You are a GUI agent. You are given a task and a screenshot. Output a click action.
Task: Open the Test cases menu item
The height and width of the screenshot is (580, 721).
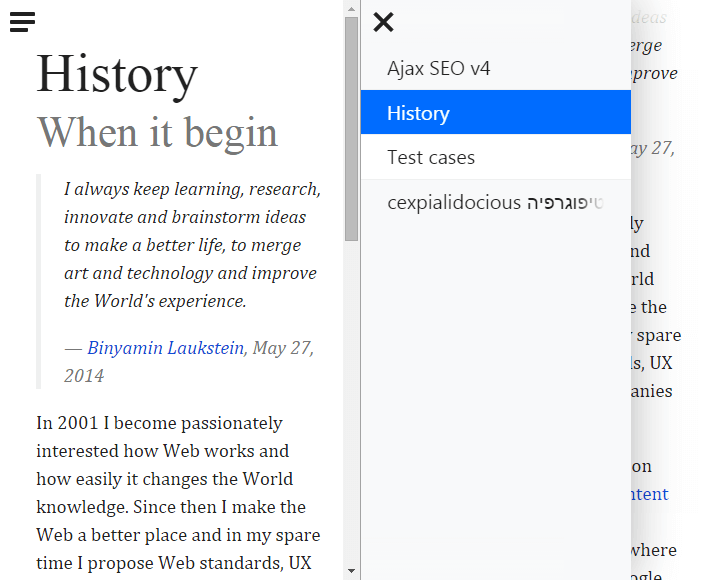(431, 157)
